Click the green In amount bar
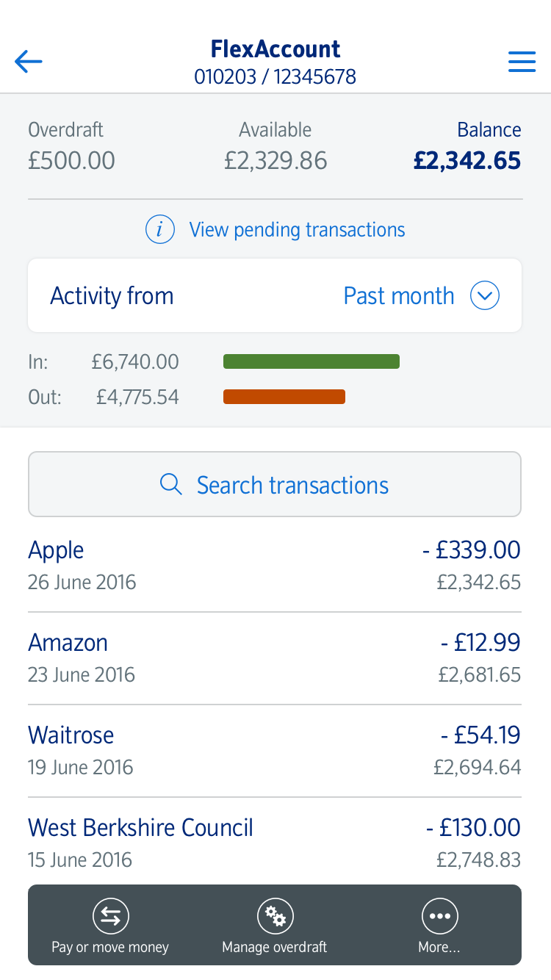The image size is (551, 980). click(311, 361)
